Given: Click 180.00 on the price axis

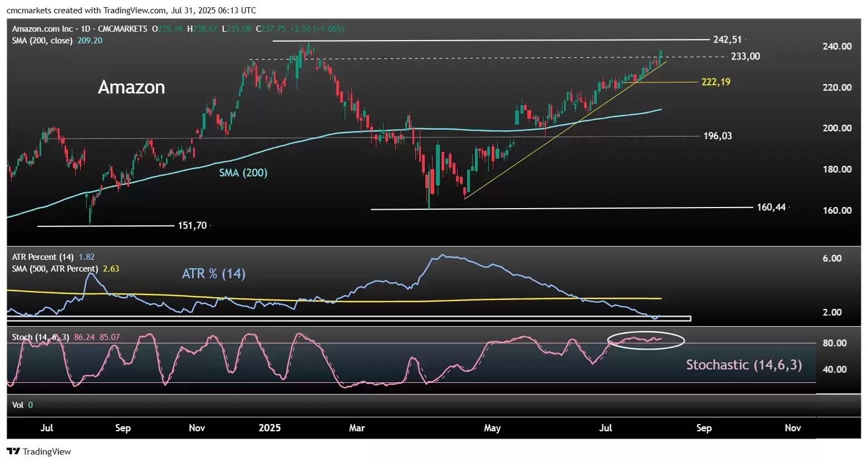Looking at the screenshot, I should (837, 169).
